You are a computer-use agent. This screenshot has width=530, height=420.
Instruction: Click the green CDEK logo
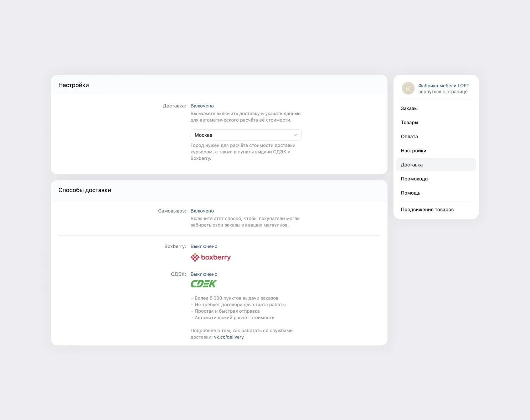pyautogui.click(x=204, y=284)
